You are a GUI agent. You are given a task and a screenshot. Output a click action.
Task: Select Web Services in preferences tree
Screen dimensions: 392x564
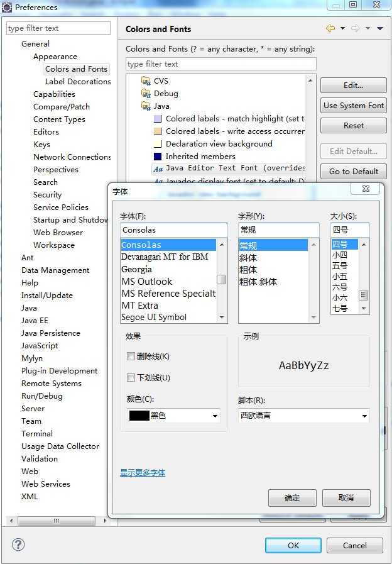[46, 484]
